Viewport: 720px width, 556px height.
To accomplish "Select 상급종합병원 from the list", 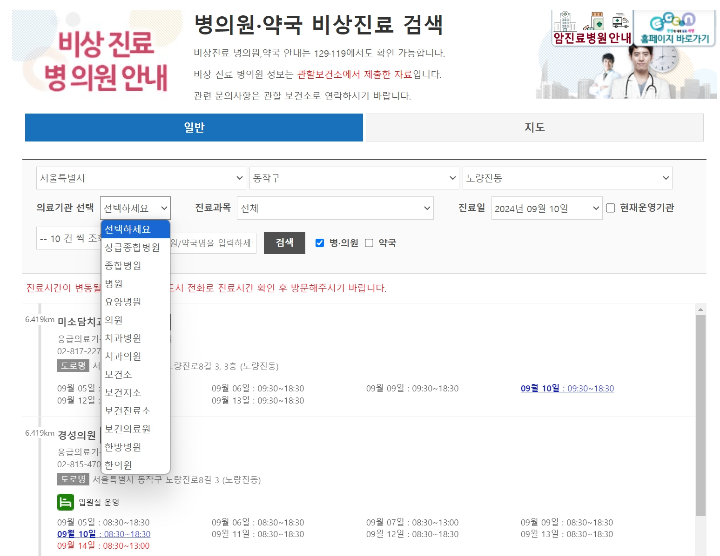I will (135, 247).
